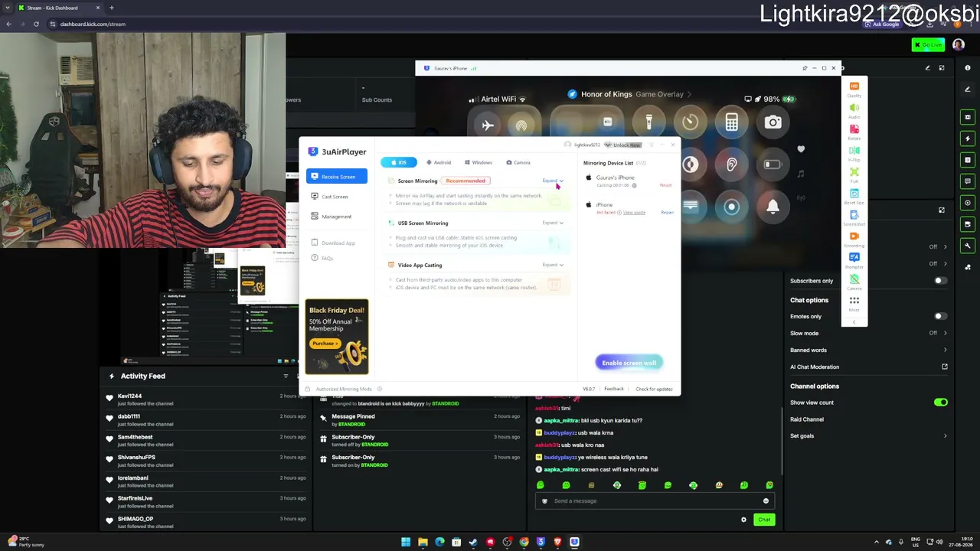Viewport: 980px width, 551px height.
Task: Click the Full screen icon in the mirror toolbar
Action: [854, 171]
